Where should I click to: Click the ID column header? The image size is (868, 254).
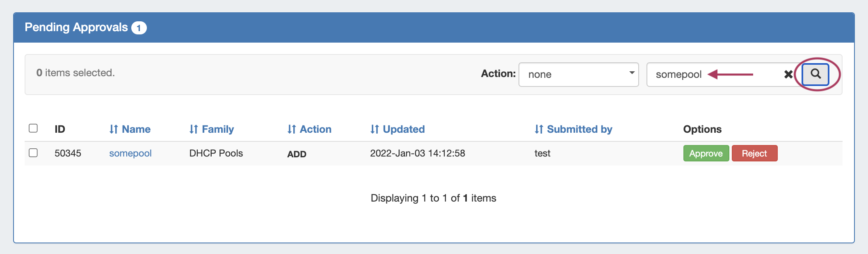(x=60, y=129)
